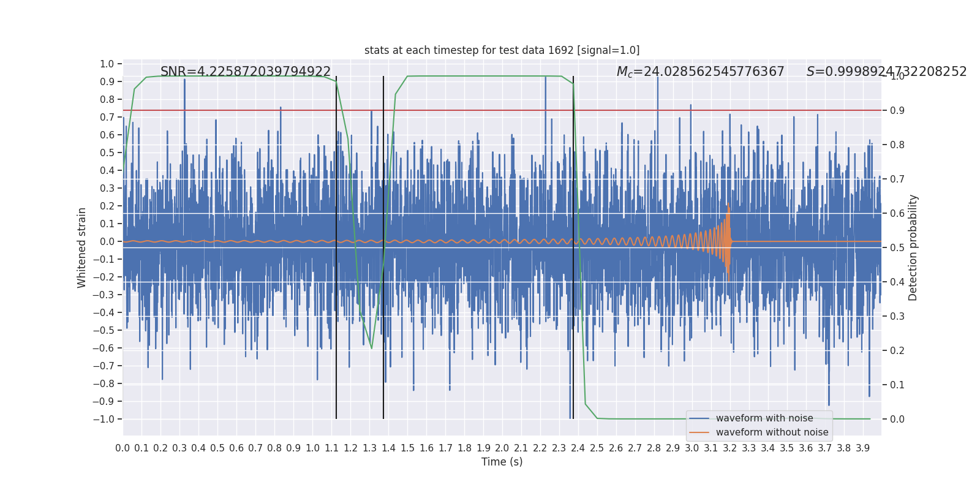Select the S=0.9998924732208252 annotation text
The height and width of the screenshot is (490, 980).
pos(886,72)
